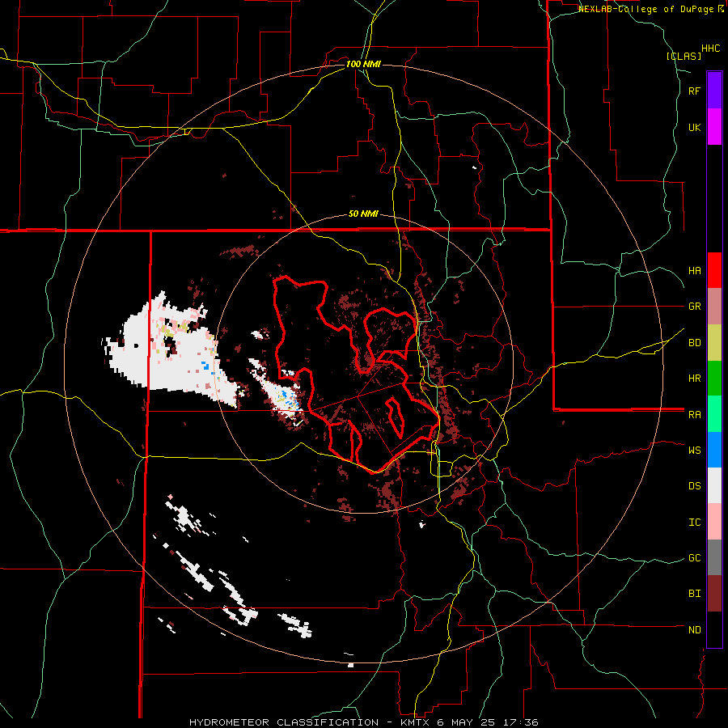Click the WS blue legend swatch
The height and width of the screenshot is (728, 728).
click(x=714, y=450)
